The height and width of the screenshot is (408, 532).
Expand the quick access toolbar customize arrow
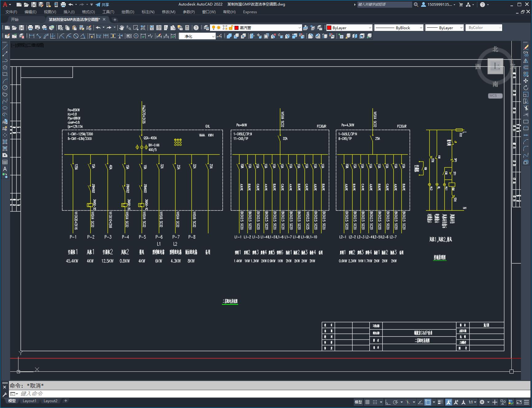[92, 5]
